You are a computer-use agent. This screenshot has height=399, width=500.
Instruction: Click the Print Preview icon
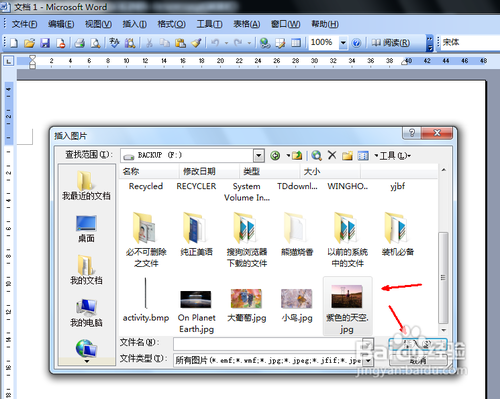point(95,43)
